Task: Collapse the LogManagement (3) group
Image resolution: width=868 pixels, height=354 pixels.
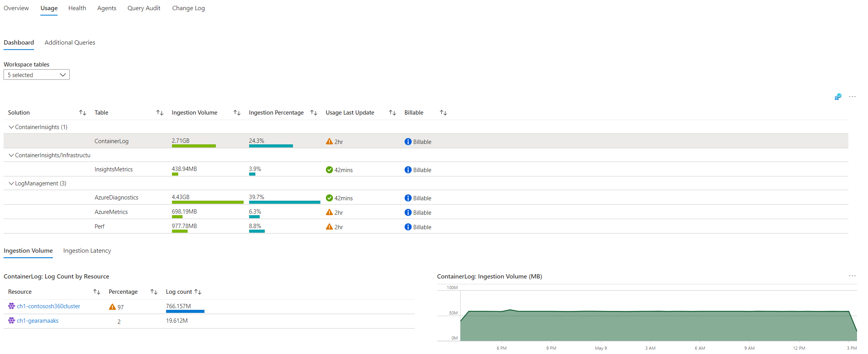Action: (11, 183)
